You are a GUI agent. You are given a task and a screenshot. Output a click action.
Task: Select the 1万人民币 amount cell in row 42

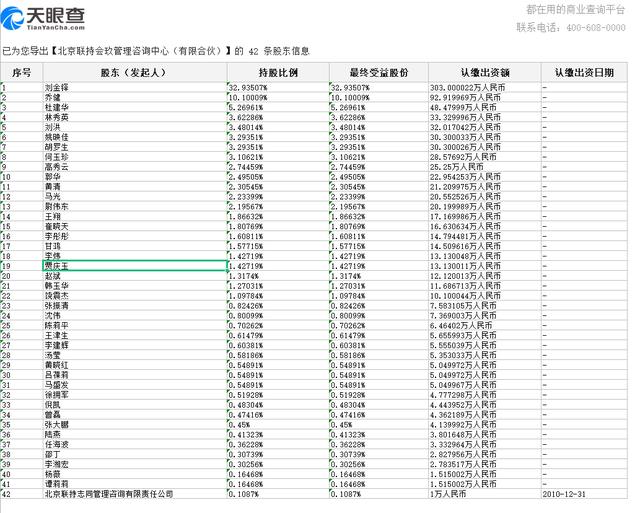[484, 494]
